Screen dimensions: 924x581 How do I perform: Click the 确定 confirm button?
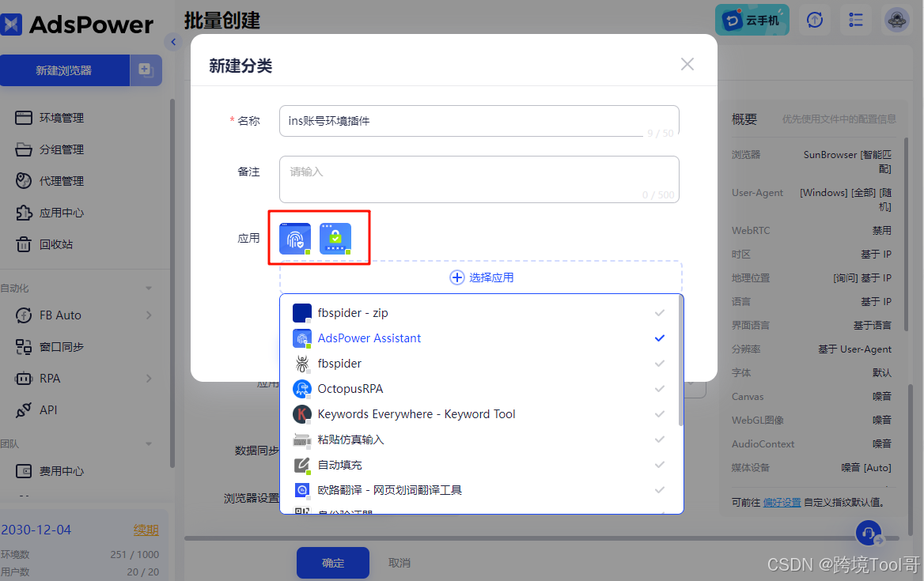[x=333, y=563]
